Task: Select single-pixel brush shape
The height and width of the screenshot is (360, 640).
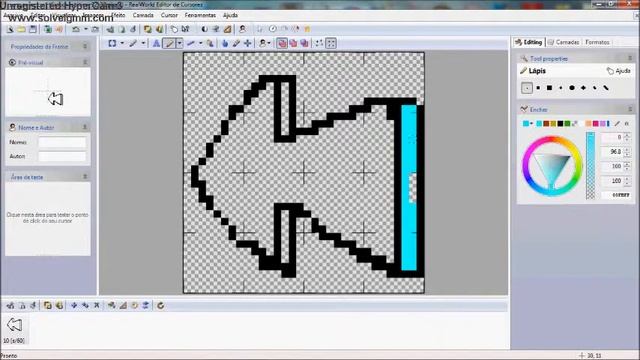Action: pos(527,88)
